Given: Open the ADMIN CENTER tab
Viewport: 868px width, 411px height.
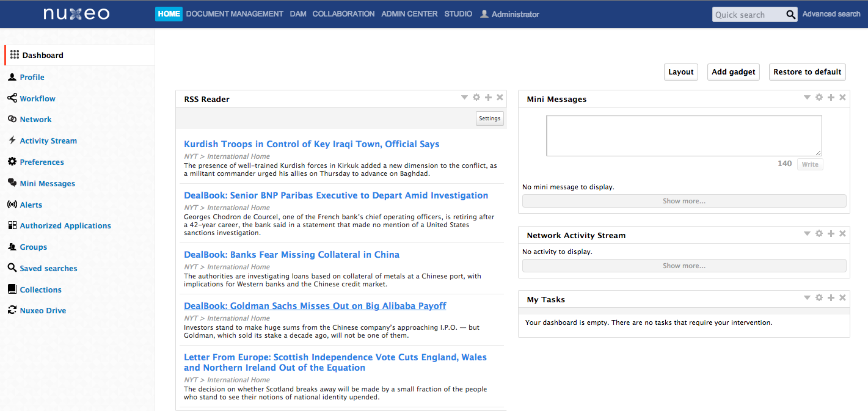Looking at the screenshot, I should 409,14.
